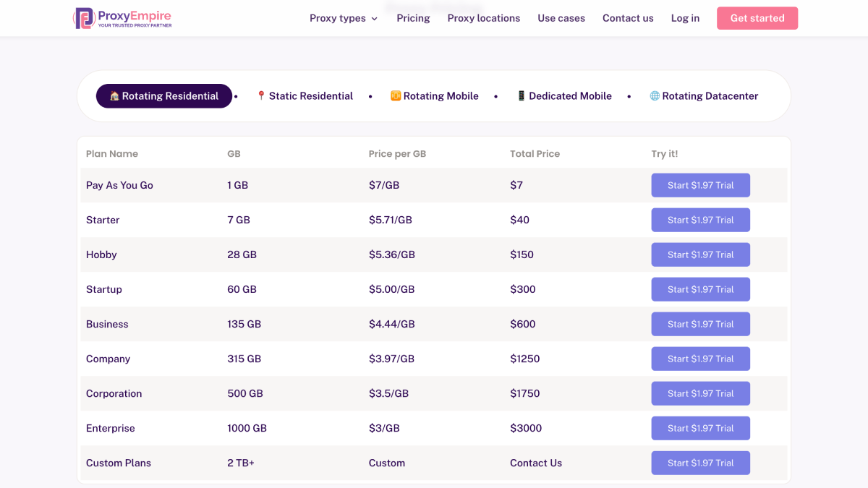Click the ProxyEmpire logo

coord(122,18)
